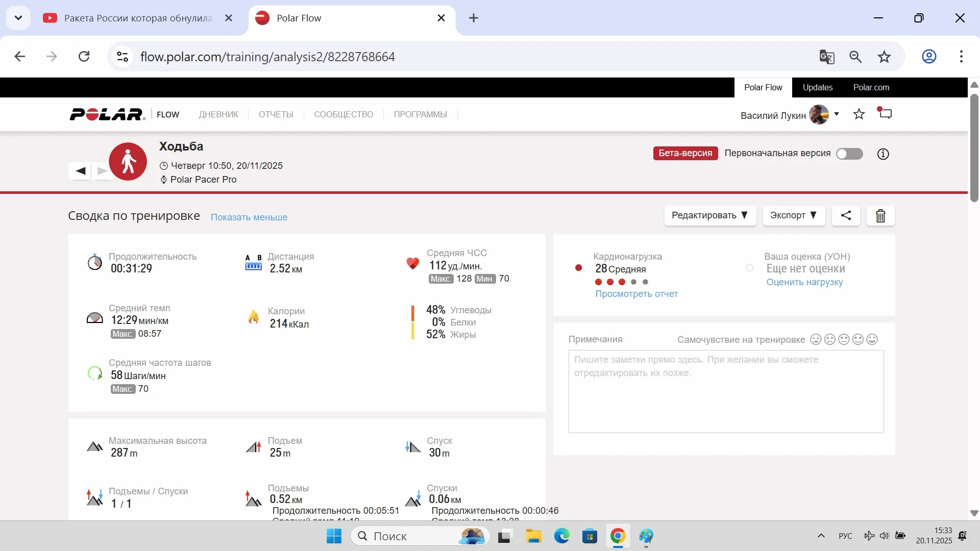The height and width of the screenshot is (551, 980).
Task: Expand user menu arrow beside Василий Лукин
Action: (x=837, y=114)
